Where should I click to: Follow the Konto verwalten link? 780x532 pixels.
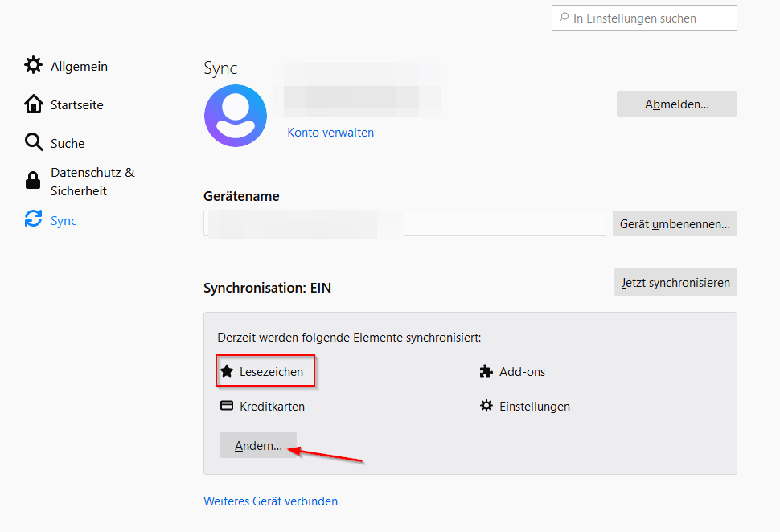pos(330,133)
